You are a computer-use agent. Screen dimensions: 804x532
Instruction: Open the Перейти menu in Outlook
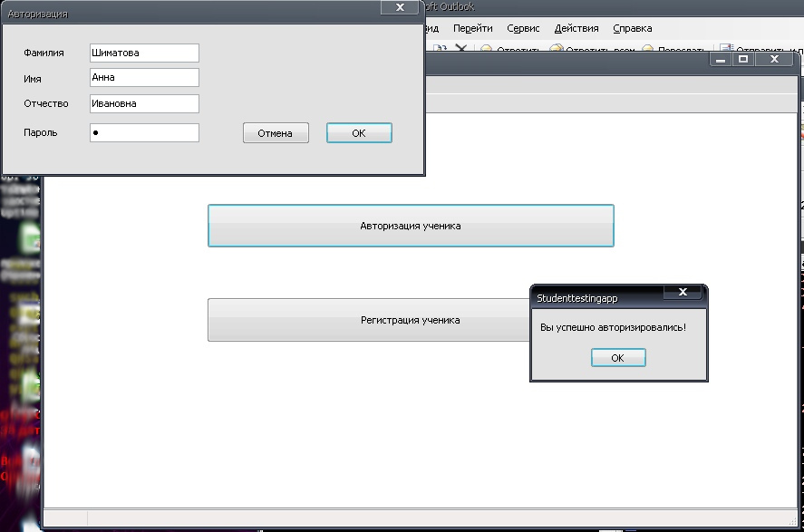(472, 28)
